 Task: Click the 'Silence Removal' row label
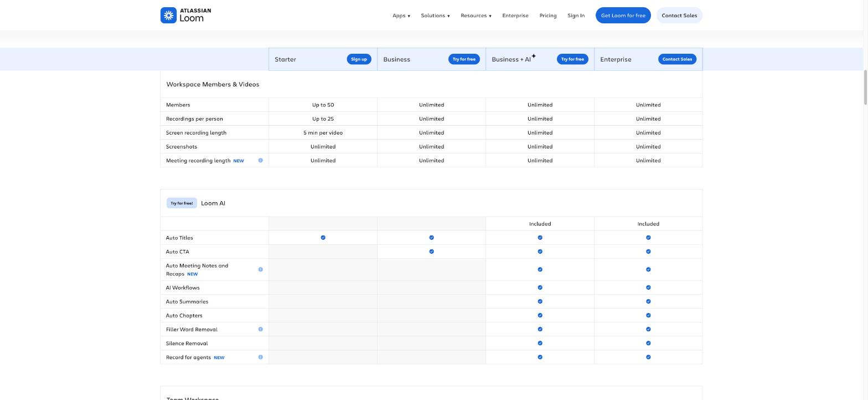(187, 343)
